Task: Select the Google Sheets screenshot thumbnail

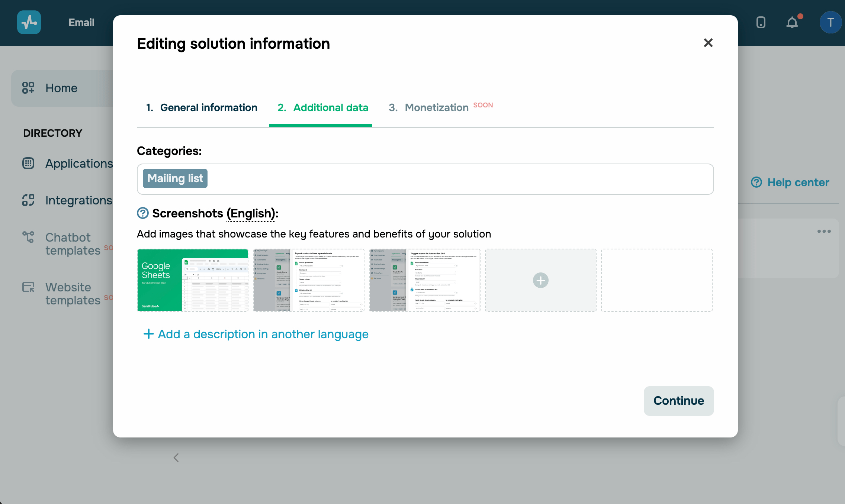Action: [193, 280]
